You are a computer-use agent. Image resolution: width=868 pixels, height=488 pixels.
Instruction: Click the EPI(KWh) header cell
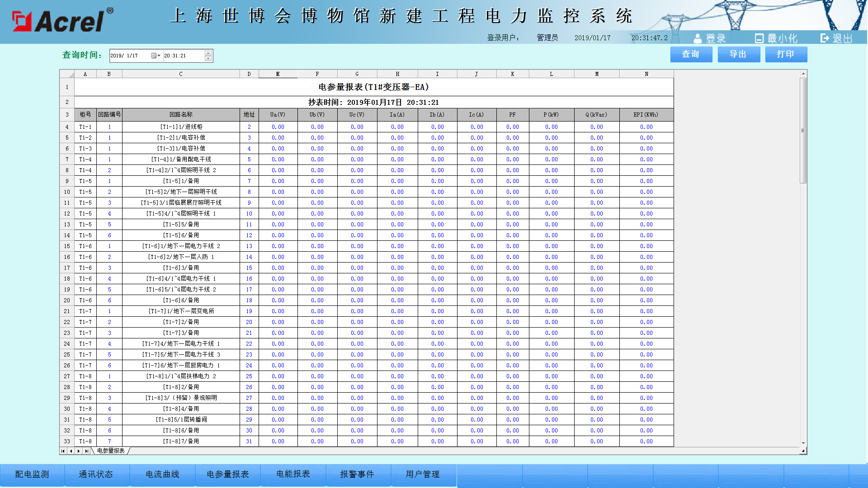(646, 115)
